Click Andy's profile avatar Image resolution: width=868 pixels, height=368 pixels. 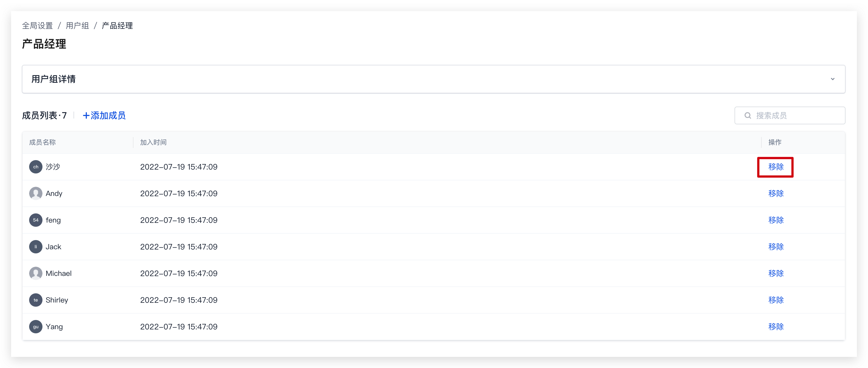[x=36, y=193]
